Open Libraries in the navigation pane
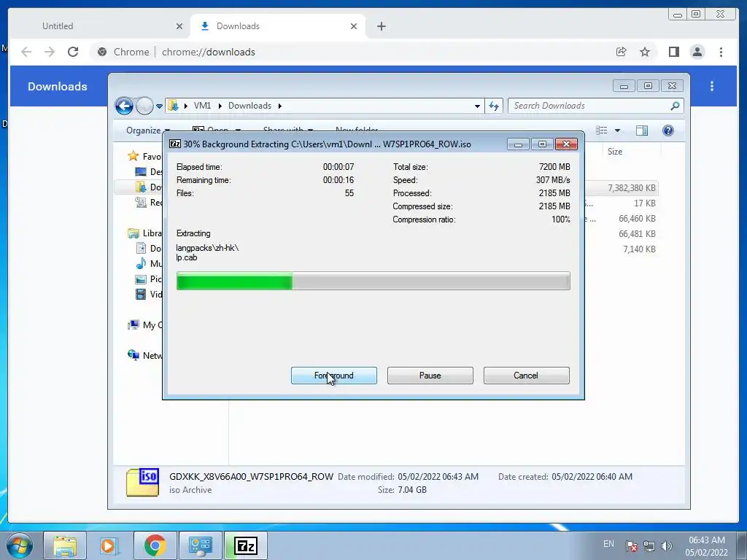 (145, 233)
